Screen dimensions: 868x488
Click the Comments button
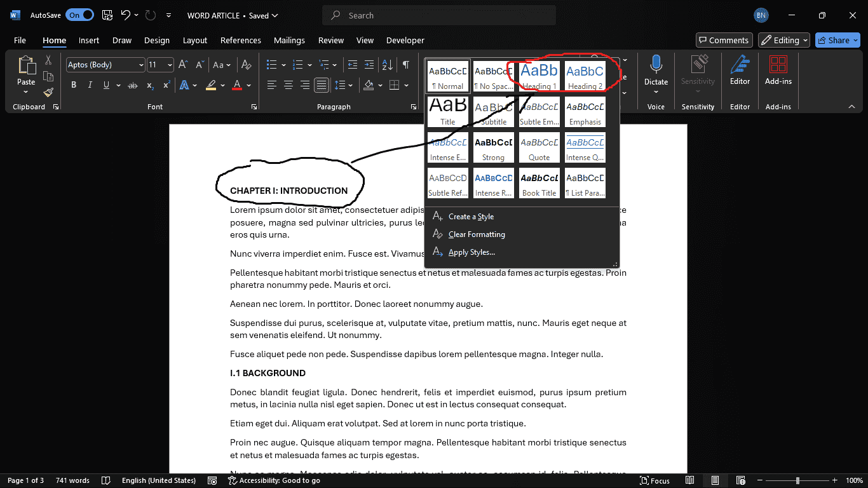coord(724,40)
